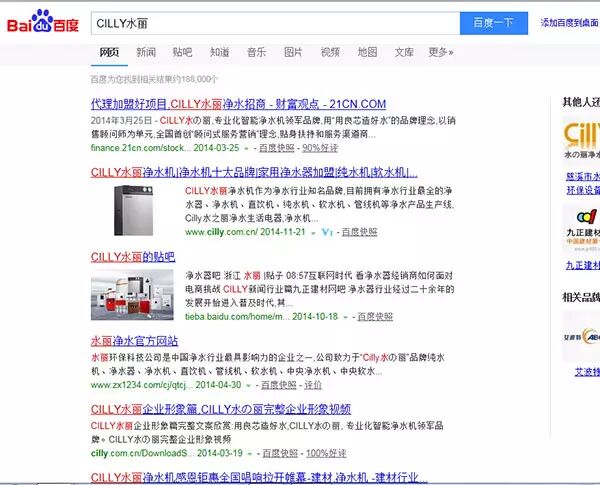Click the water purifier machine thumbnail
The height and width of the screenshot is (485, 600).
coord(133,210)
